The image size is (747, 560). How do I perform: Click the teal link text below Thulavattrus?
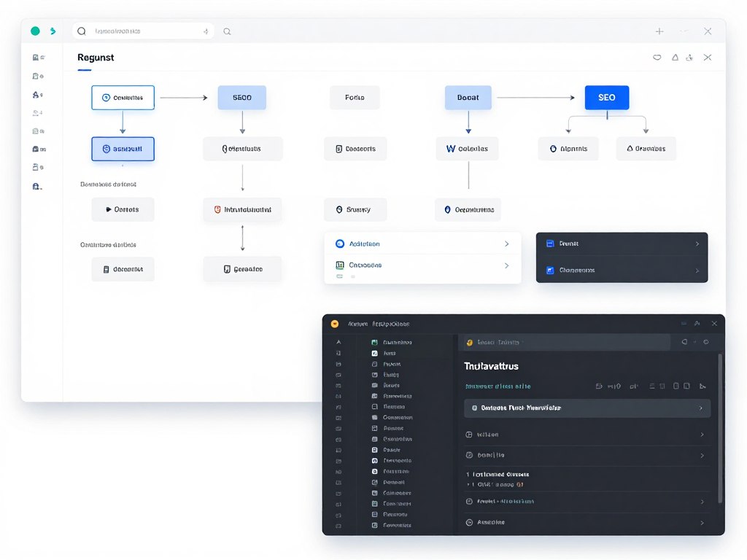[498, 386]
